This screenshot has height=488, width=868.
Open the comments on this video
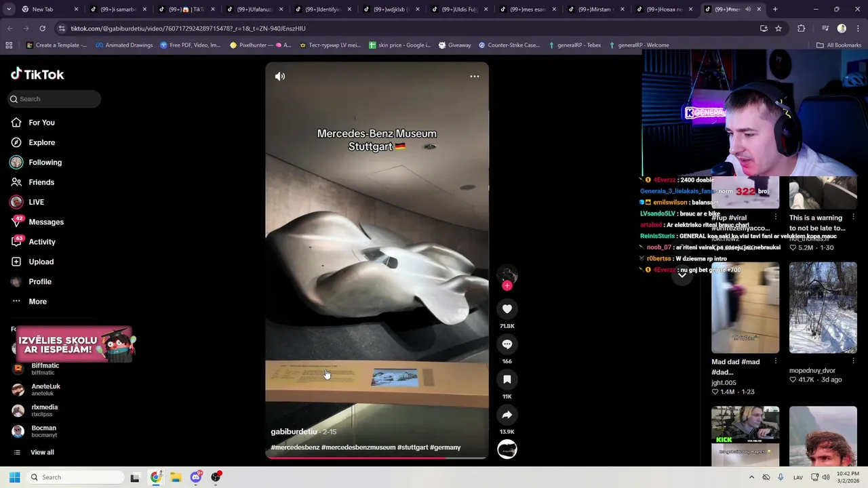(507, 344)
